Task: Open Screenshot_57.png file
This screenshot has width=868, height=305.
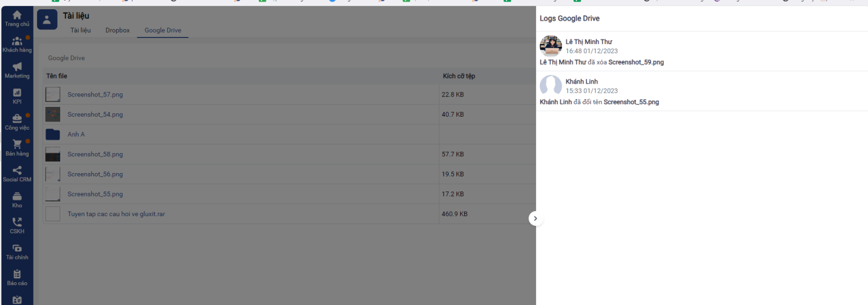Action: coord(95,94)
